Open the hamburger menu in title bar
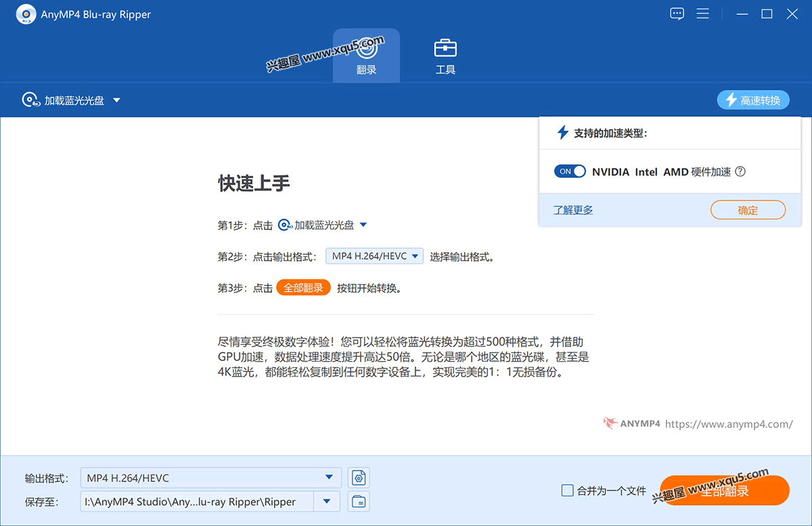The image size is (812, 526). click(703, 14)
